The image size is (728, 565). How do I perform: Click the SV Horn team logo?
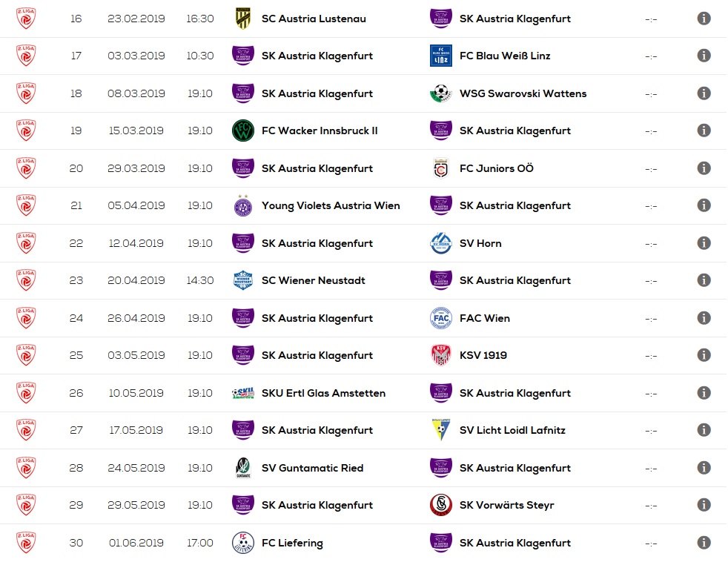click(x=441, y=242)
